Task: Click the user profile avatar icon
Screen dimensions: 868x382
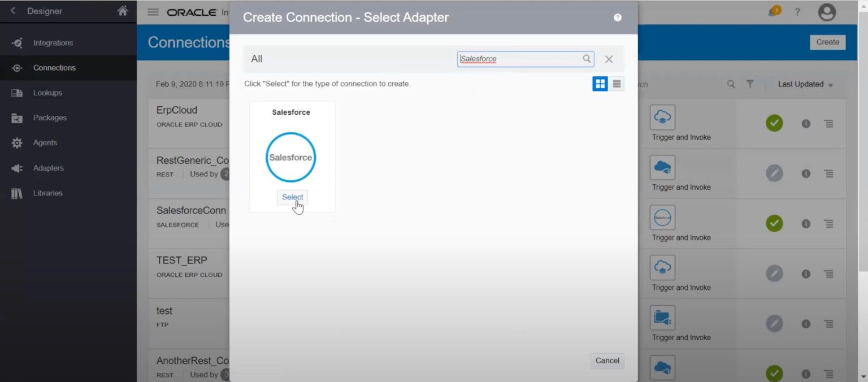Action: click(827, 11)
